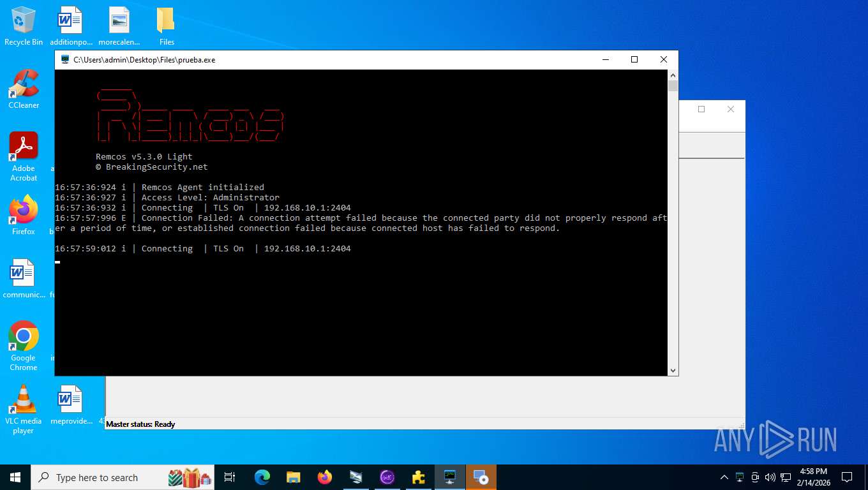This screenshot has height=490, width=868.
Task: Open the communic... Word document on desktop
Action: pos(24,279)
